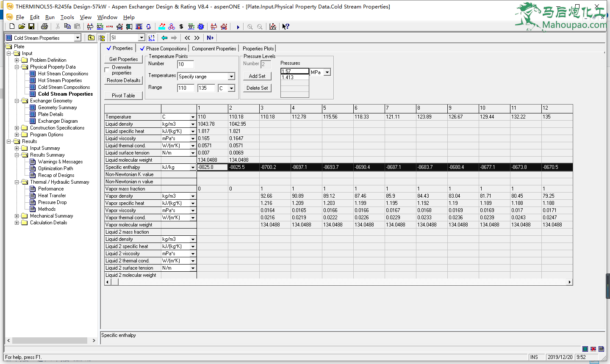Image resolution: width=610 pixels, height=364 pixels.
Task: Click the HTFS toolbar icon
Action: click(x=109, y=27)
